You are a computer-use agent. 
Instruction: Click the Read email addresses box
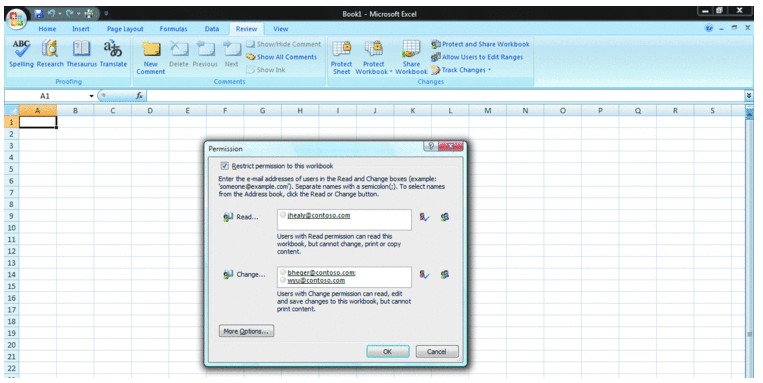point(344,220)
